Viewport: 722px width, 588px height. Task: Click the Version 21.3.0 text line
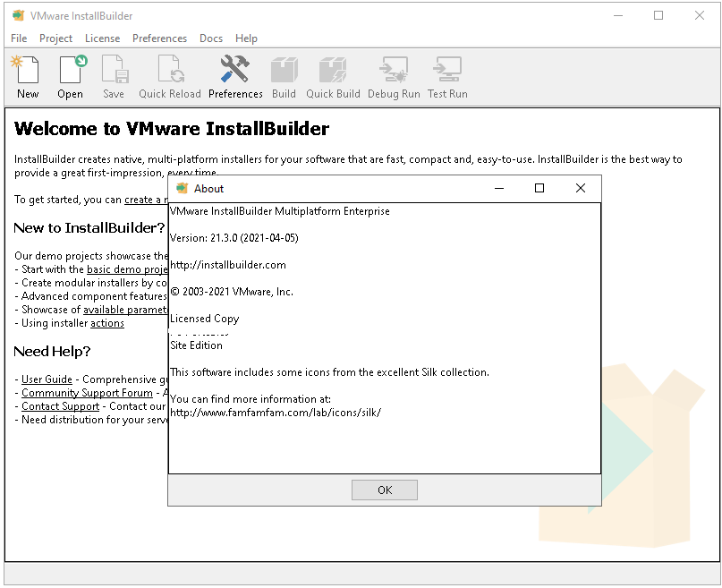(x=234, y=238)
